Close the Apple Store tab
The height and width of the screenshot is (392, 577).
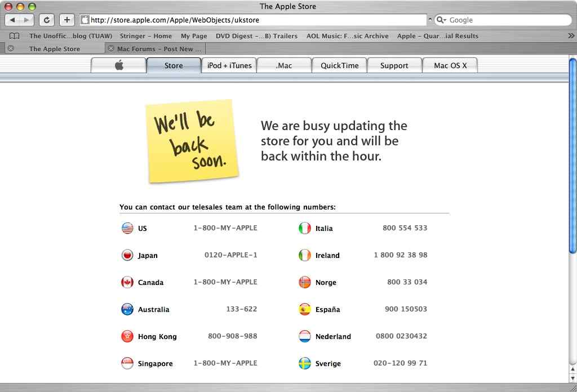point(11,48)
